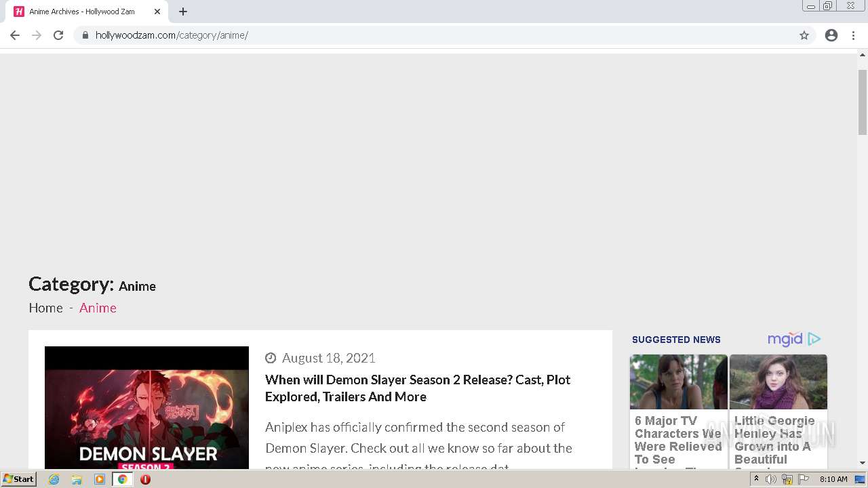Viewport: 868px width, 488px height.
Task: Open the media player taskbar icon
Action: click(x=100, y=479)
